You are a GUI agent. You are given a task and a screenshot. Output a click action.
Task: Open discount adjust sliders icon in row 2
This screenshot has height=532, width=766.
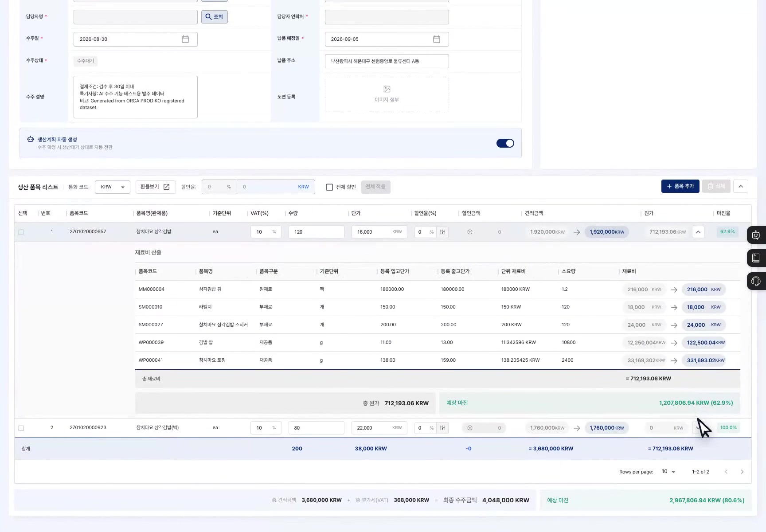[x=442, y=428]
